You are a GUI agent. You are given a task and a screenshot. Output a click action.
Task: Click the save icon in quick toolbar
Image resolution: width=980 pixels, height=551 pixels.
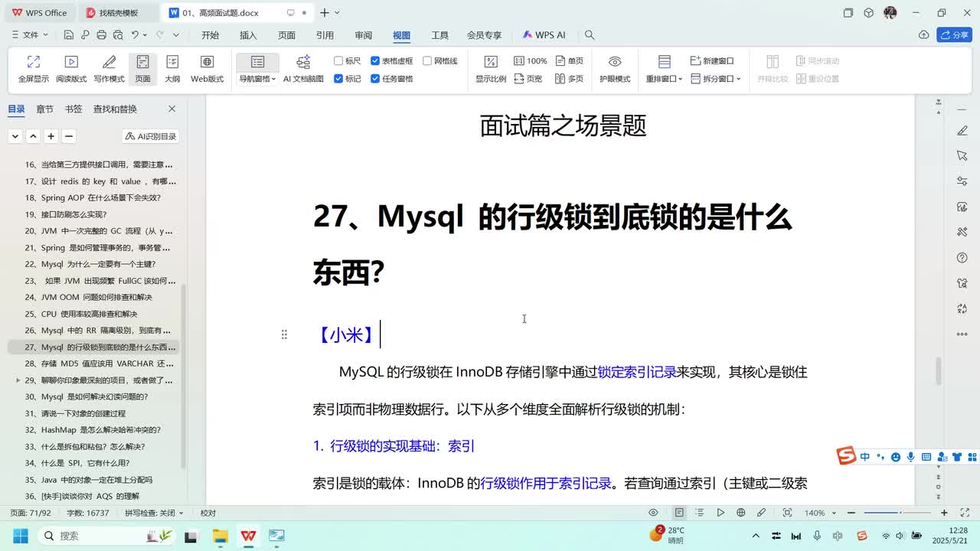(69, 35)
